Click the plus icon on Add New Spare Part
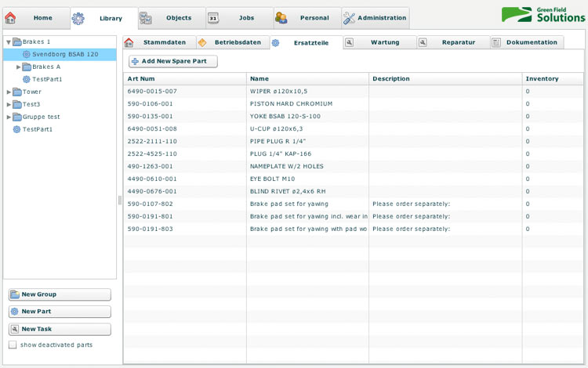Screen dimensions: 588x368 (135, 61)
